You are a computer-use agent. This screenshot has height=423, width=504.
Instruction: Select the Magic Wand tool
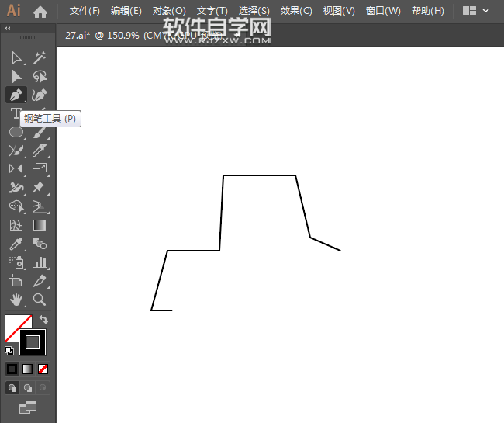click(40, 58)
